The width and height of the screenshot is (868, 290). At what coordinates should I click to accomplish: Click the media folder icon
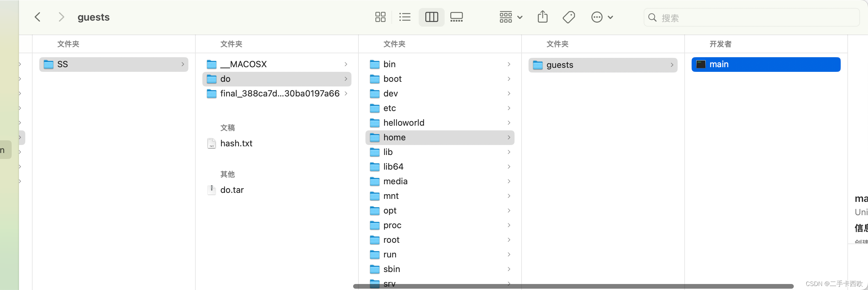click(375, 182)
